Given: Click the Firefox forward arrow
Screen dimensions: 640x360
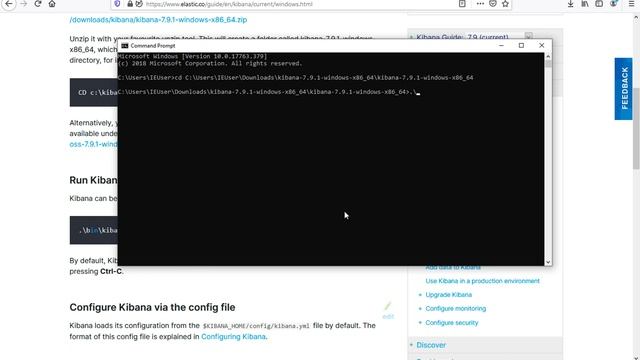Looking at the screenshot, I should pos(24,4).
